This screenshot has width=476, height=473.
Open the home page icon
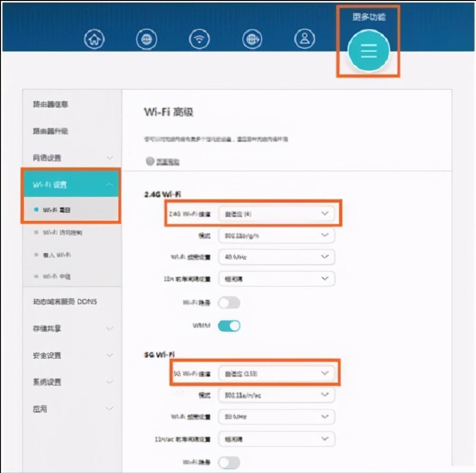(x=94, y=39)
